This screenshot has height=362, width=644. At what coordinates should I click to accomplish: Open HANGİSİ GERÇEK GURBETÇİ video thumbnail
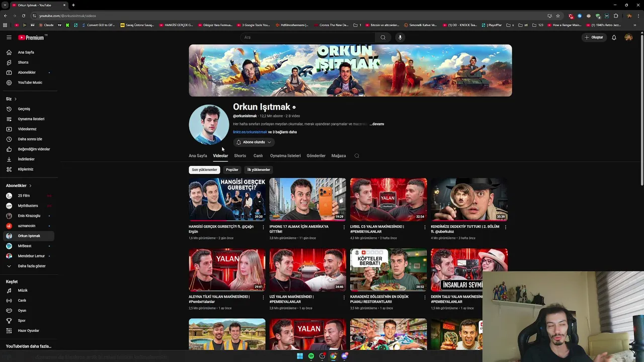[x=227, y=200]
